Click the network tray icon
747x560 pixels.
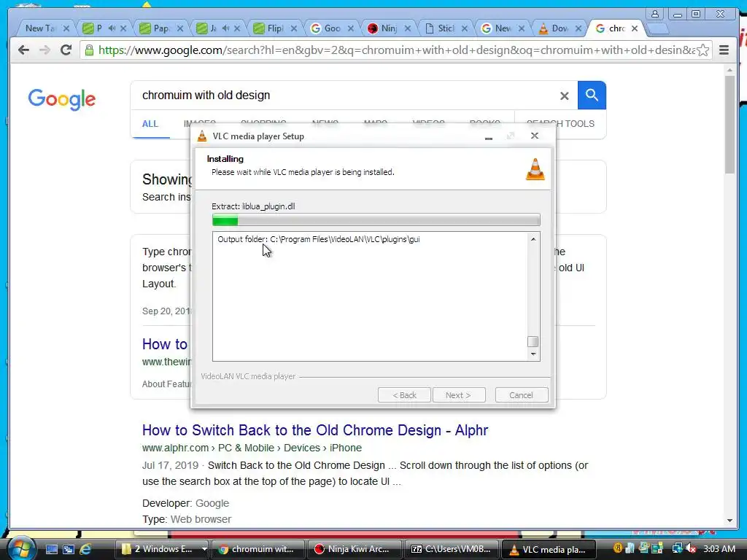pyautogui.click(x=677, y=548)
